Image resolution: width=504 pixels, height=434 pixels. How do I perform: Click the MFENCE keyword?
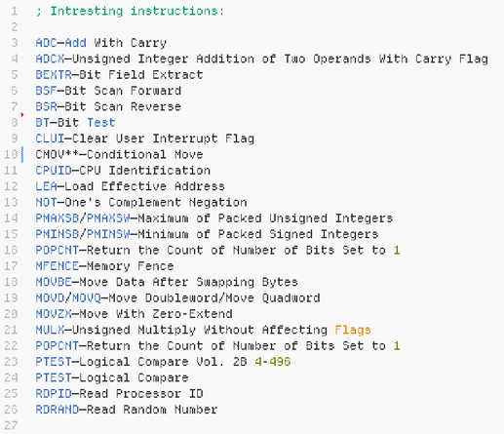tap(58, 266)
